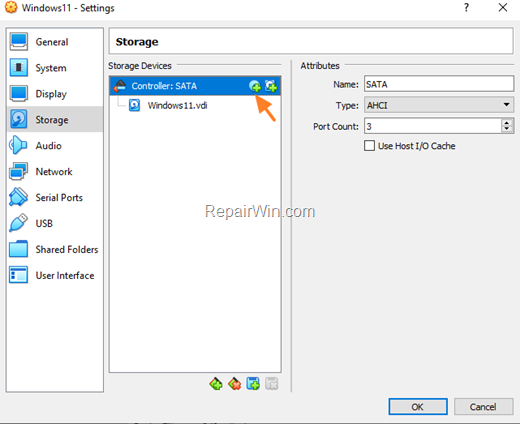Open the help question mark in title bar
Image resolution: width=520 pixels, height=424 pixels.
tap(467, 8)
